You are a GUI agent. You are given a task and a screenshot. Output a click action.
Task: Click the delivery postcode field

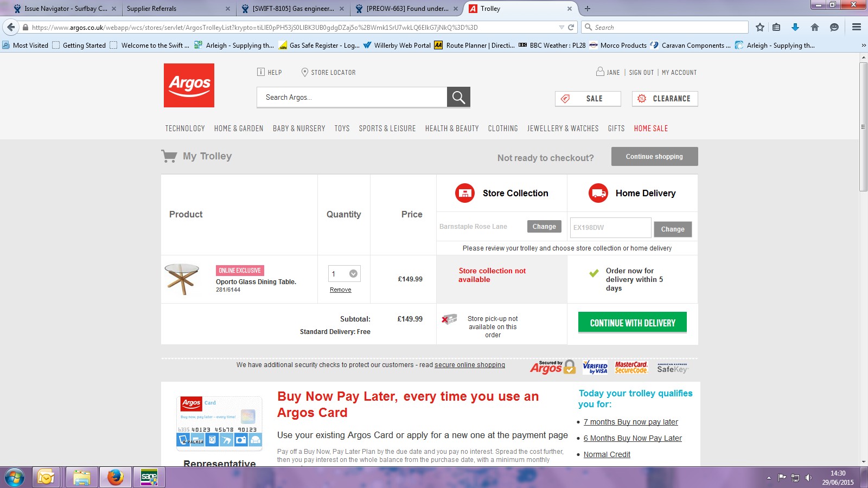(611, 228)
